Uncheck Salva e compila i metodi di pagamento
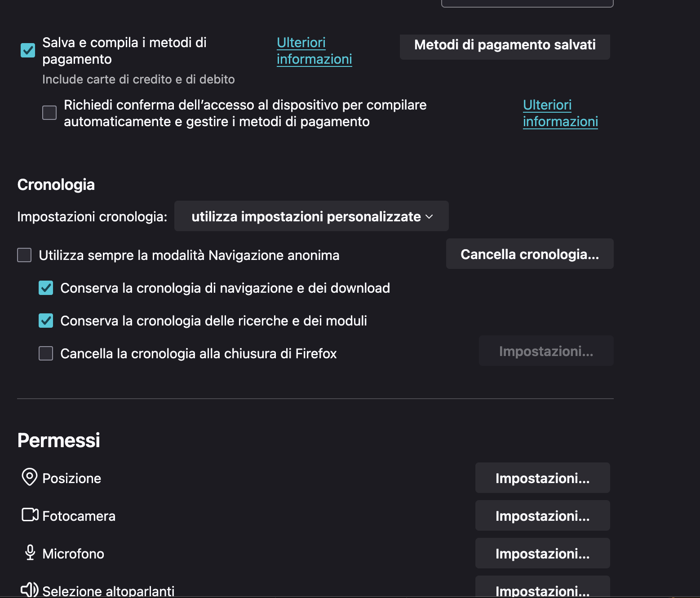Screen dimensions: 700x598 coord(28,50)
